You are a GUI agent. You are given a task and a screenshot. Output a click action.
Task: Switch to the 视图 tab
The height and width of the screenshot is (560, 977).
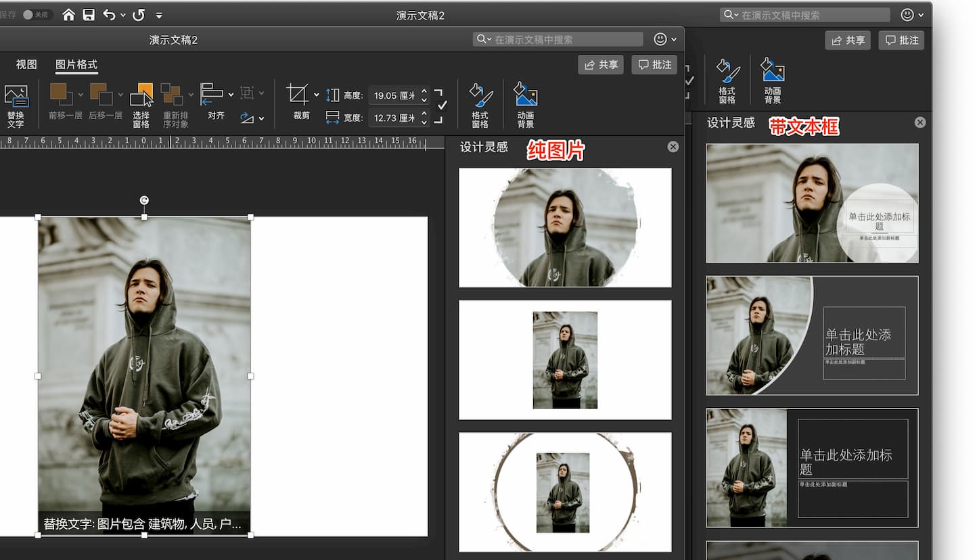[26, 64]
